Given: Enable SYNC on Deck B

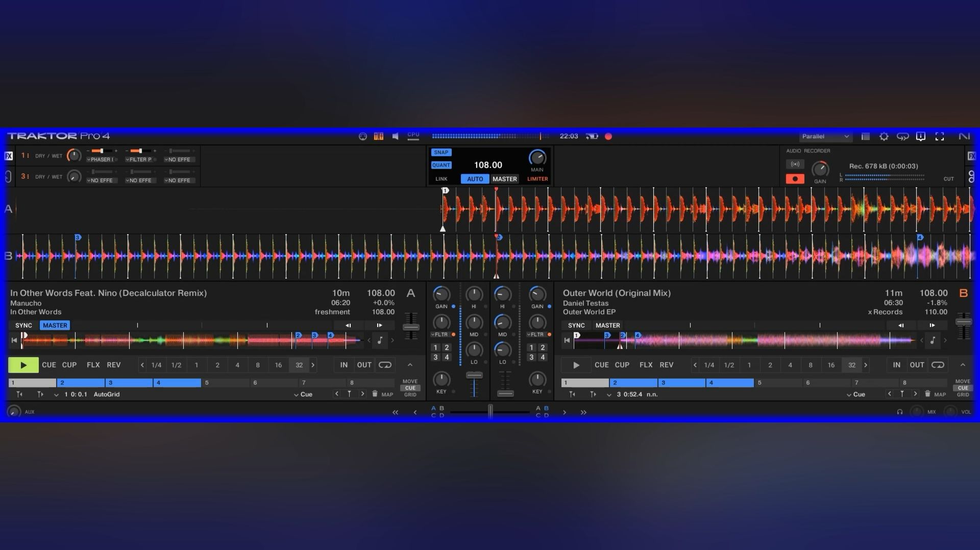Looking at the screenshot, I should coord(576,326).
